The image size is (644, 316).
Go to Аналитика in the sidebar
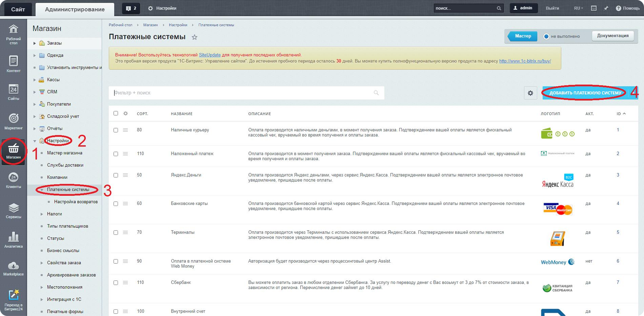[x=13, y=240]
